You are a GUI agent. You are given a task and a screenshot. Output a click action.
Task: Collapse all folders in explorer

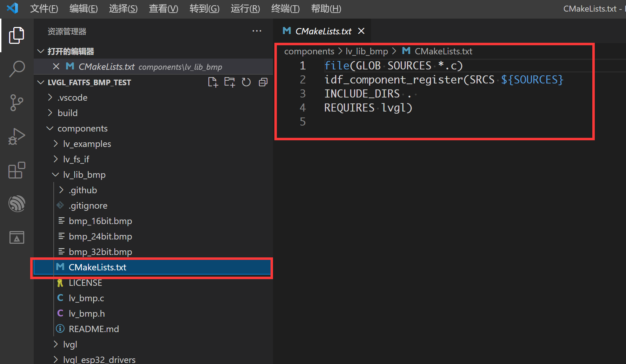(263, 82)
